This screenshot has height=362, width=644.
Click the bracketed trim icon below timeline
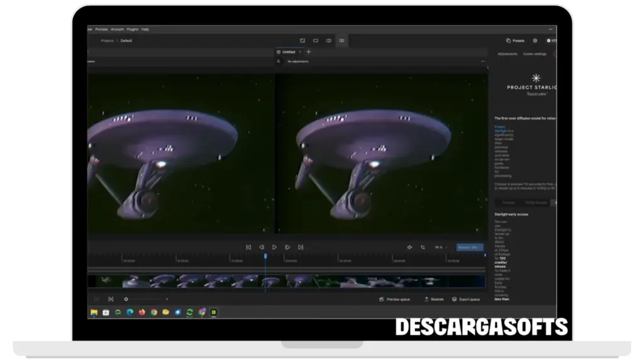click(111, 299)
